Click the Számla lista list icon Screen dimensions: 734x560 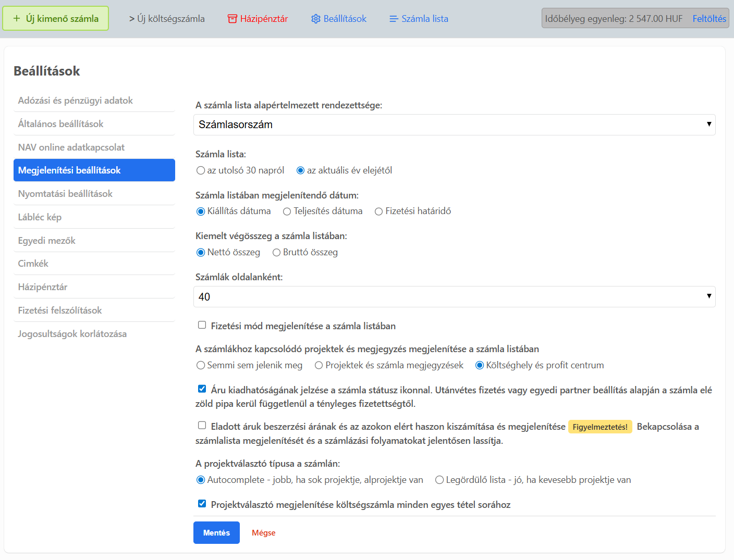394,19
